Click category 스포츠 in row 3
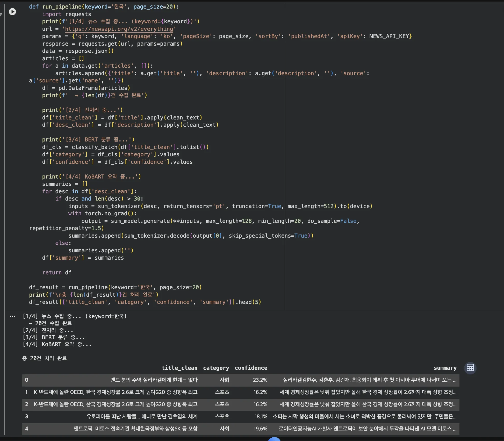This screenshot has width=504, height=441. click(222, 417)
